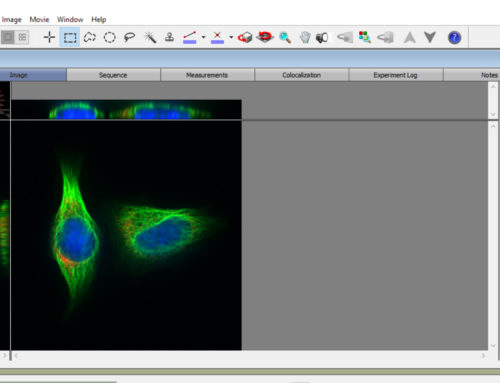Click the XZ side-view projection strip
Screen dimensions: 500x383
point(126,109)
